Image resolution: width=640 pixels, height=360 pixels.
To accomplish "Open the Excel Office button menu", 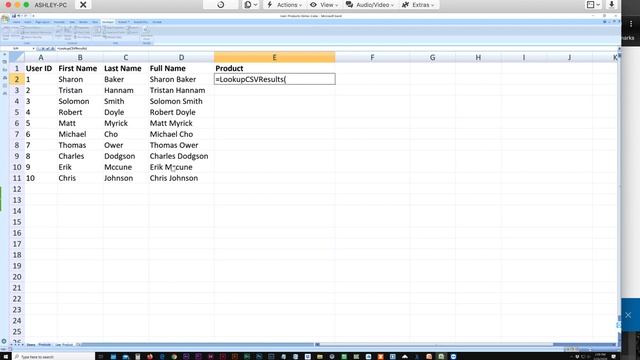I will 5,18.
